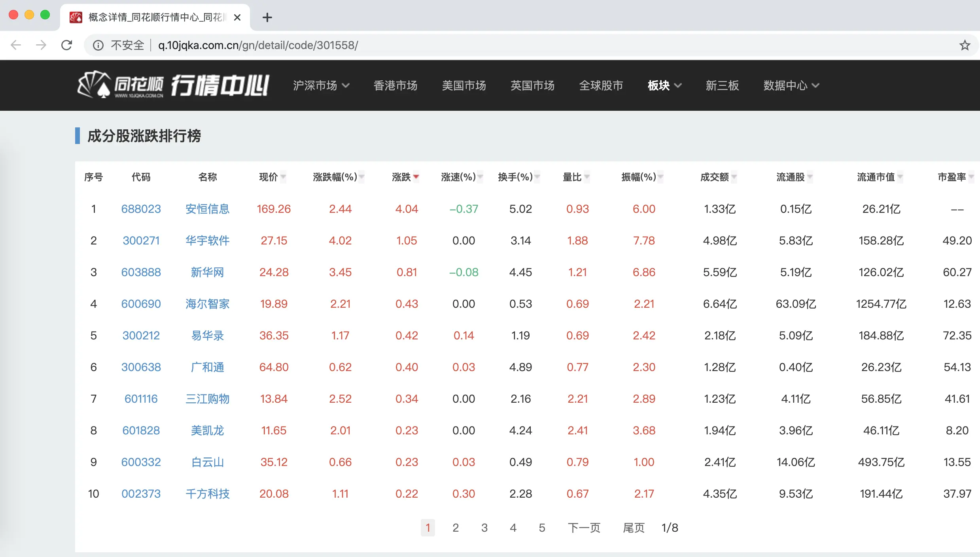This screenshot has width=980, height=557.
Task: Click the 同花顺行情中心 logo
Action: click(173, 85)
